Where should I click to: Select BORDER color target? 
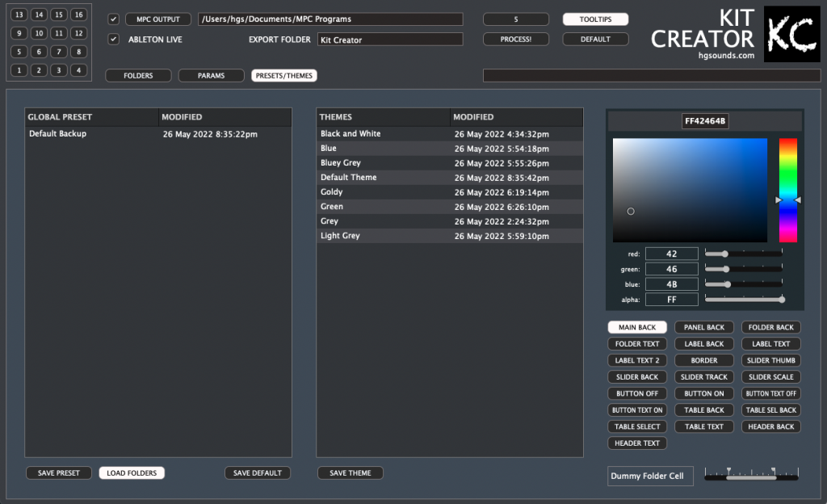point(704,360)
